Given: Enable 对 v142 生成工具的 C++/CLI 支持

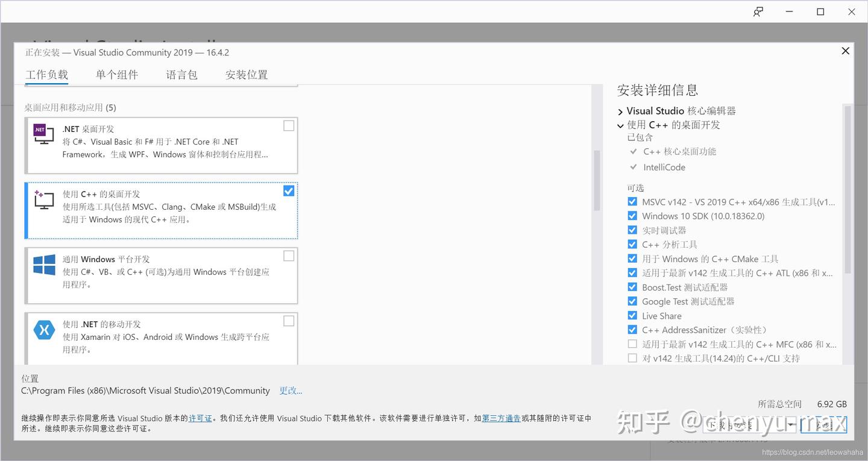Looking at the screenshot, I should pyautogui.click(x=632, y=358).
